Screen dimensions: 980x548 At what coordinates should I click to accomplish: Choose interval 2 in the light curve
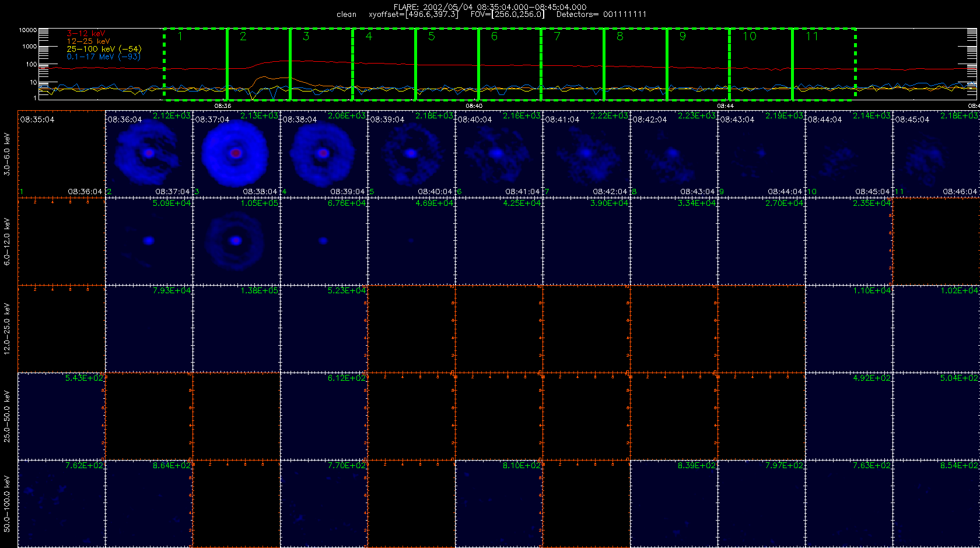[258, 64]
